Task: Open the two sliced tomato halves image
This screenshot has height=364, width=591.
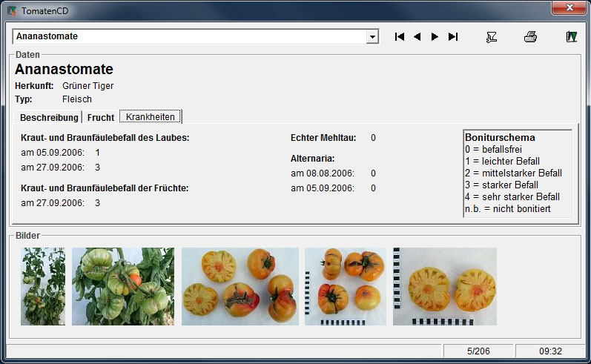Action: click(444, 286)
